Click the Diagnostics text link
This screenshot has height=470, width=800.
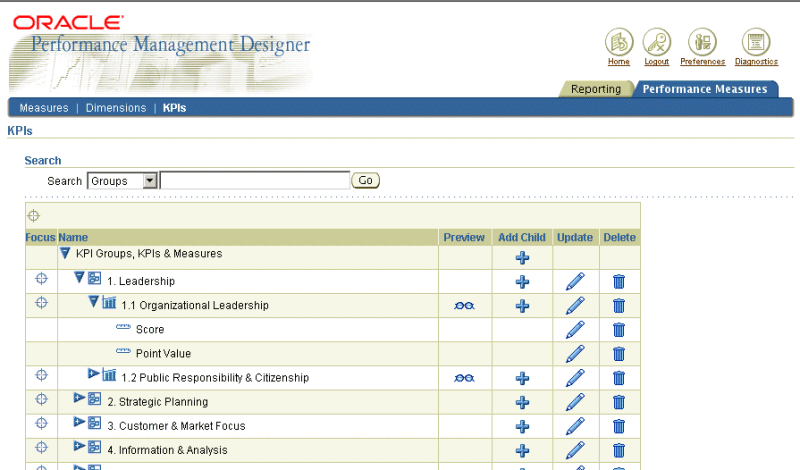(756, 62)
